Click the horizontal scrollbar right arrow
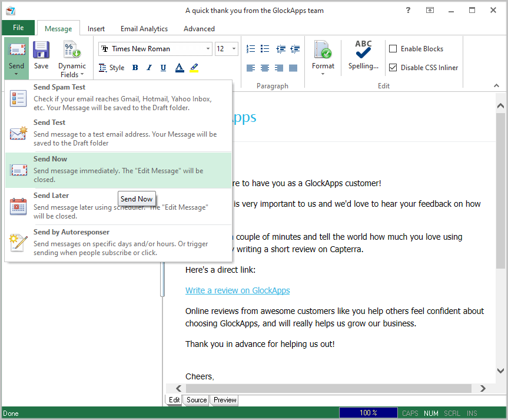Viewport: 508px width, 420px height. [x=483, y=388]
